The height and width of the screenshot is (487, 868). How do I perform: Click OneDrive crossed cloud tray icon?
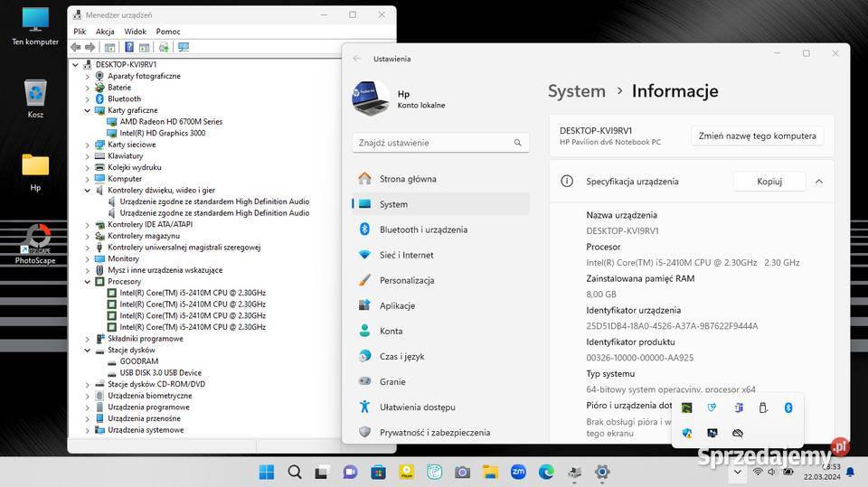click(738, 433)
